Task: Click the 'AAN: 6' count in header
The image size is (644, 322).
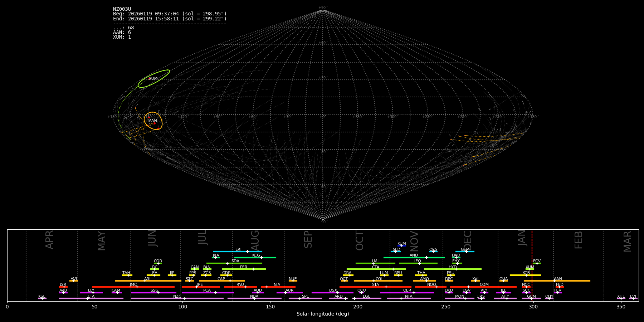Action: 122,33
